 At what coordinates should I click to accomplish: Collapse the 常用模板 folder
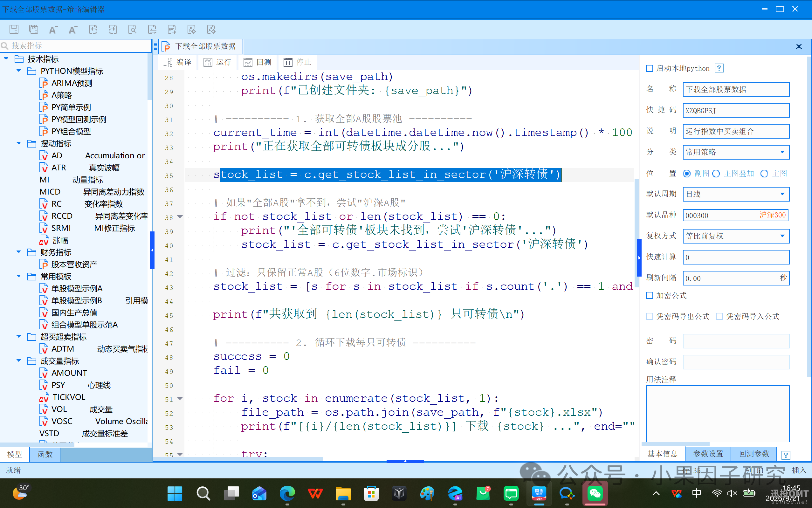click(x=19, y=276)
